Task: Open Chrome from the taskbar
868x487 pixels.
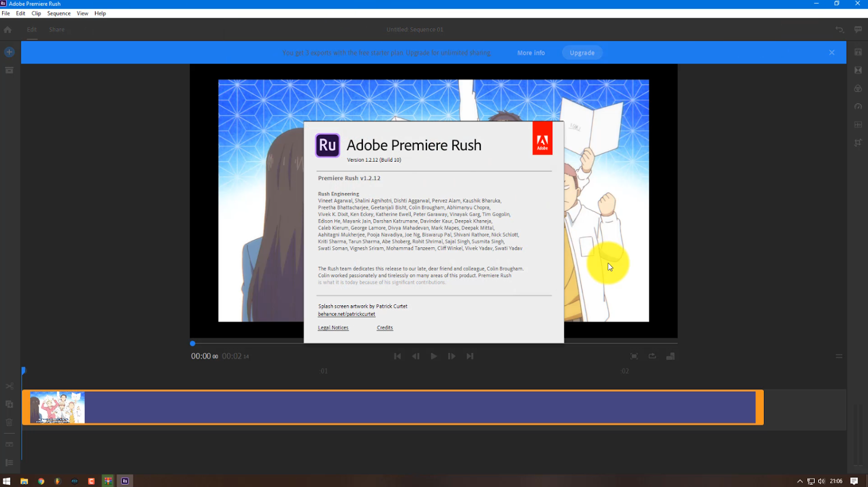Action: click(x=41, y=481)
